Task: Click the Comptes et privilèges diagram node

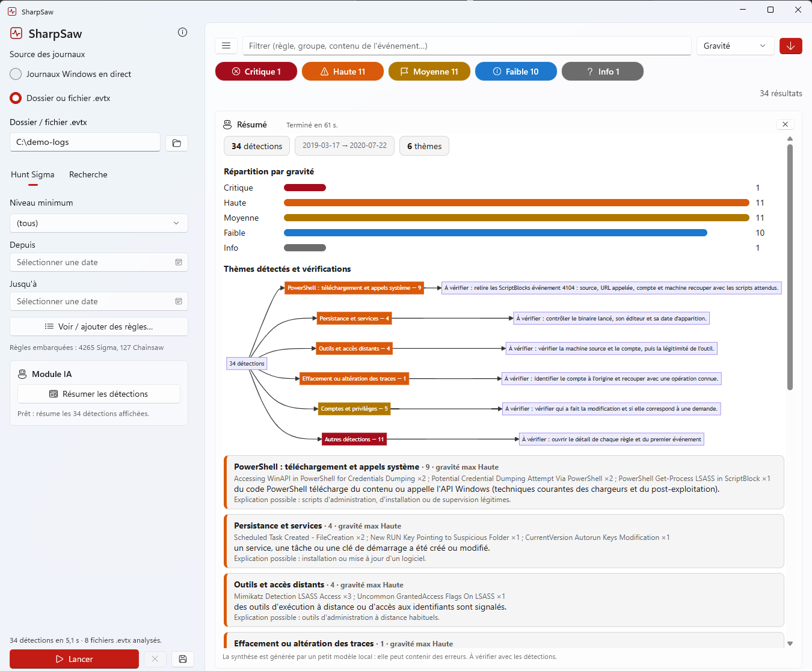Action: coord(354,409)
